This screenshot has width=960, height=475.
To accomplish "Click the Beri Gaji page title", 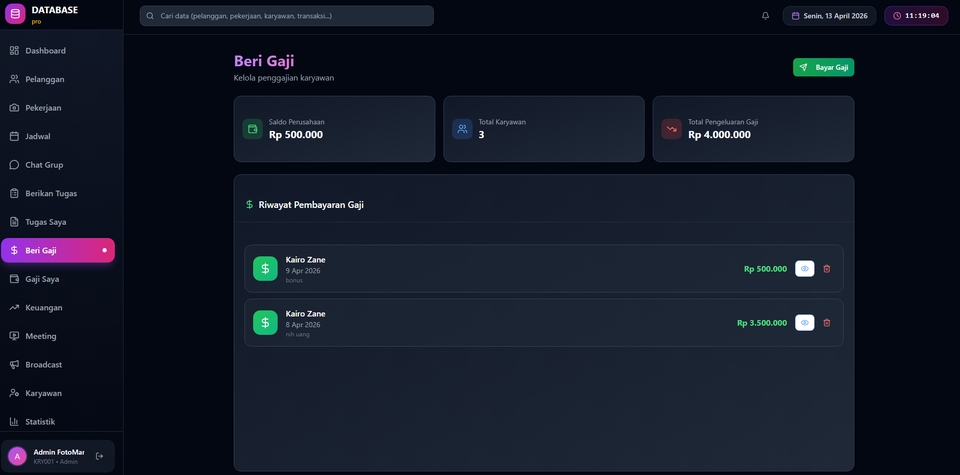I will [264, 61].
